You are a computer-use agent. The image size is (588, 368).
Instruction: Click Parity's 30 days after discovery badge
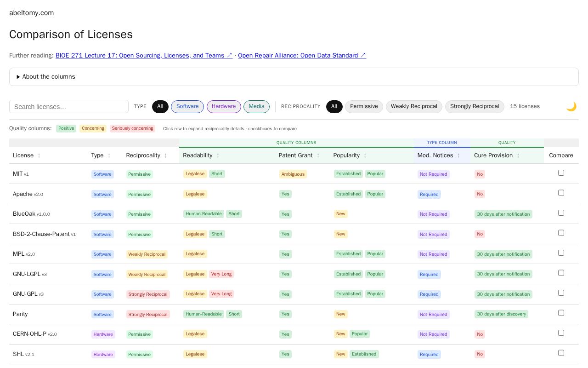(501, 314)
